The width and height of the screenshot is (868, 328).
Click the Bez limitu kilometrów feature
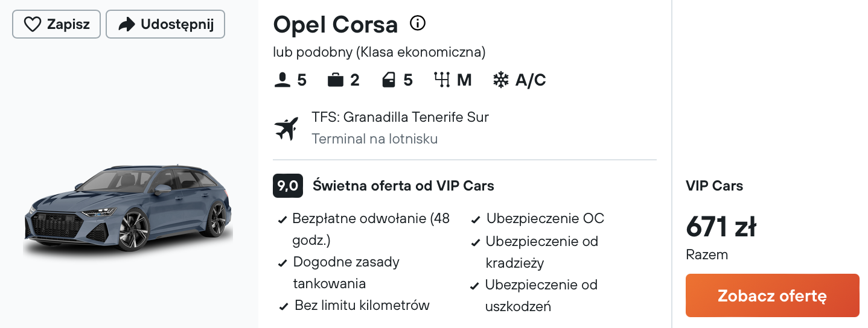[x=354, y=306]
